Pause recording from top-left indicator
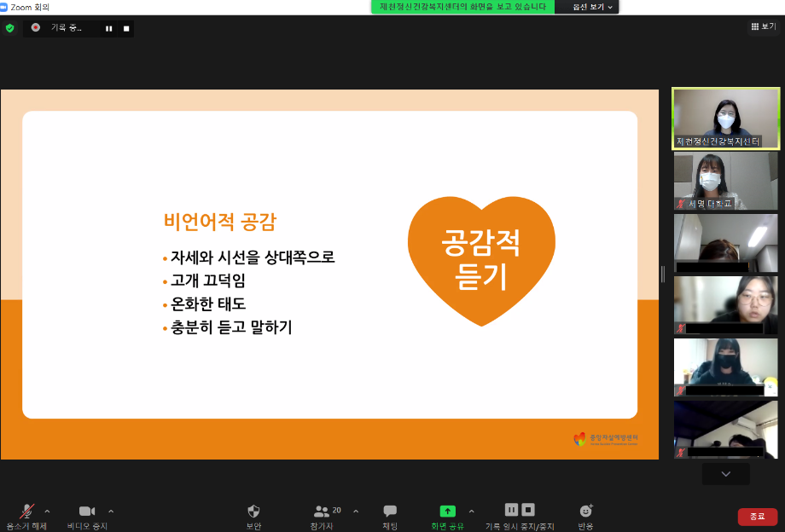The height and width of the screenshot is (532, 785). (x=108, y=28)
